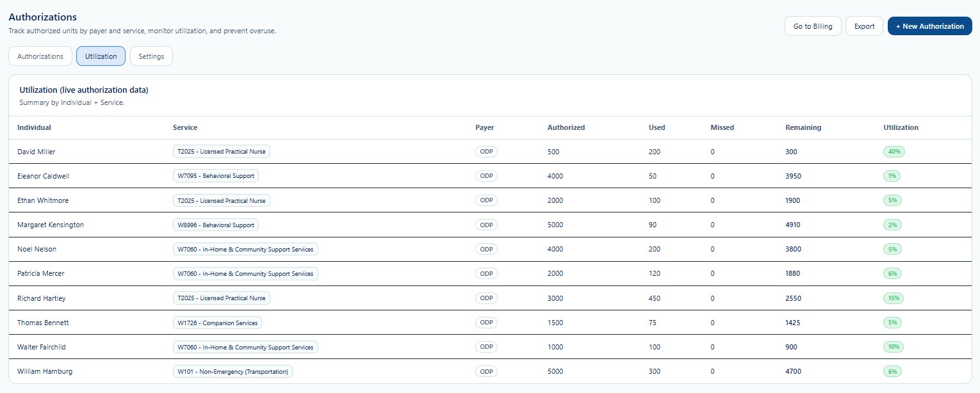Screen dimensions: 980x393
Task: Click David Miller's T2025 service tag
Action: (222, 152)
